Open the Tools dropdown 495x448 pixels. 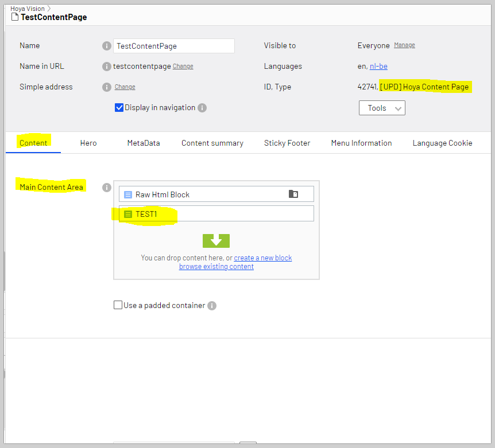(382, 108)
